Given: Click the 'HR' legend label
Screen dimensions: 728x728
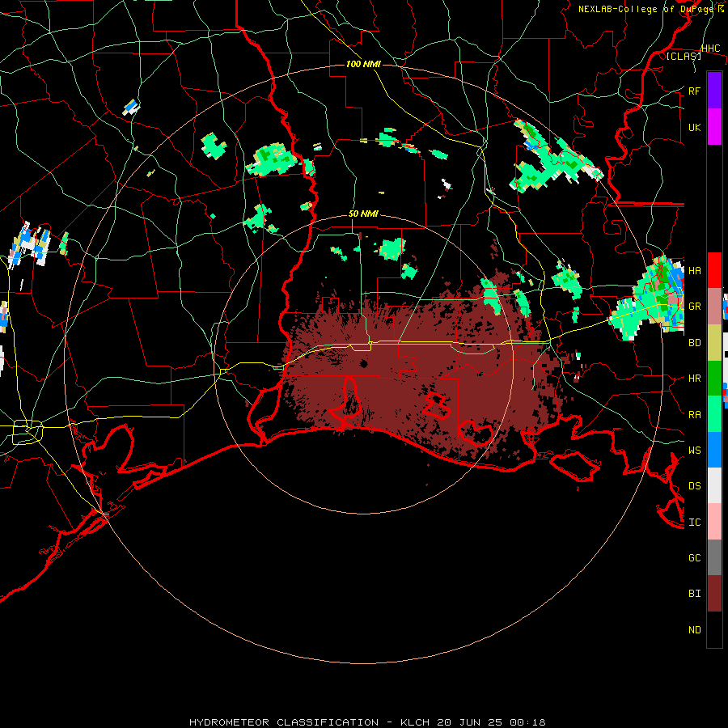Looking at the screenshot, I should pos(694,379).
